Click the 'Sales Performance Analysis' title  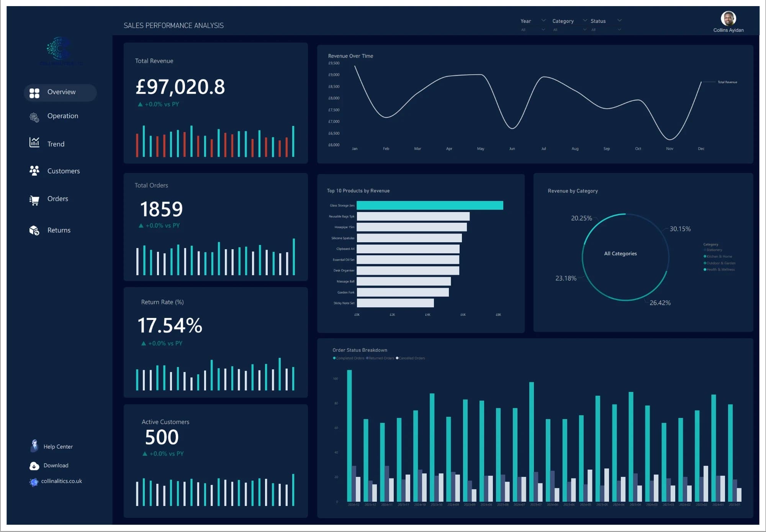(x=173, y=25)
